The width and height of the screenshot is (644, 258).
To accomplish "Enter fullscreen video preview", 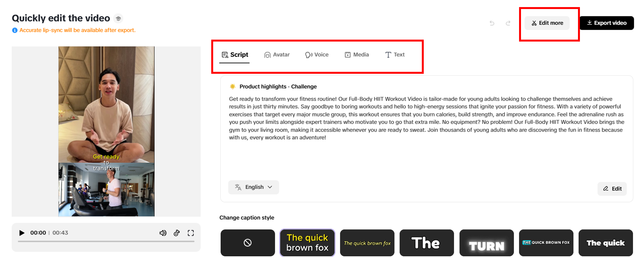I will 191,233.
